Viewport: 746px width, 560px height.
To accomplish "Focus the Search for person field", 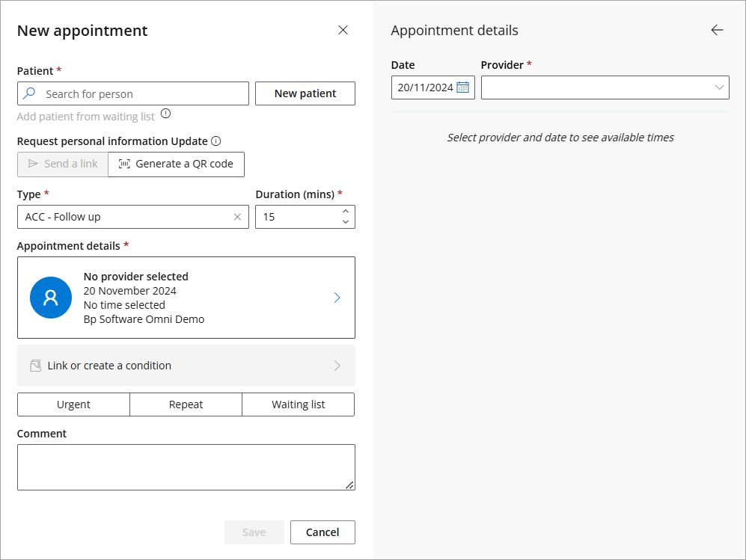I will coord(133,93).
